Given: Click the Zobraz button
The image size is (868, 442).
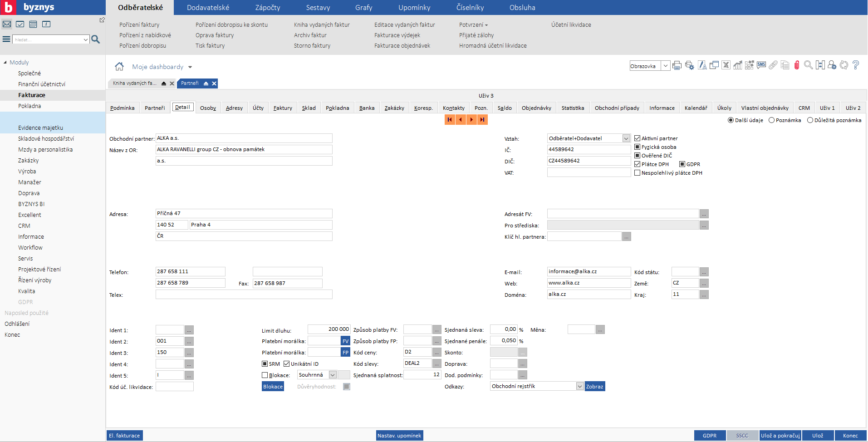Looking at the screenshot, I should coord(594,387).
